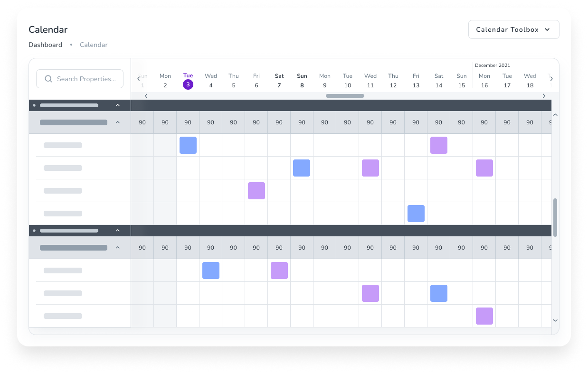This screenshot has width=588, height=373.
Task: Click the Calendar breadcrumb item
Action: 94,45
